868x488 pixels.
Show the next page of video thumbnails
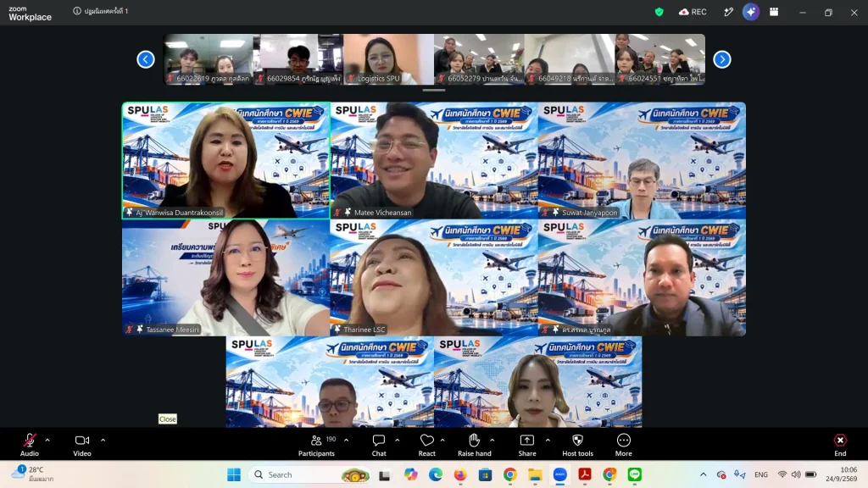pyautogui.click(x=722, y=59)
